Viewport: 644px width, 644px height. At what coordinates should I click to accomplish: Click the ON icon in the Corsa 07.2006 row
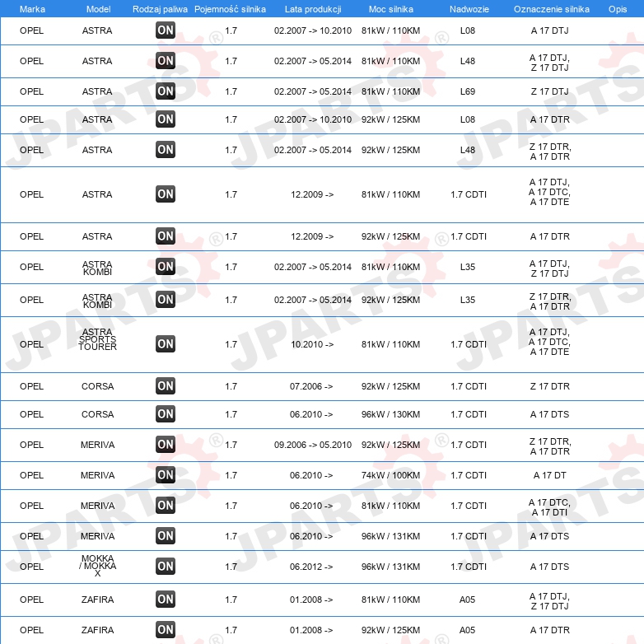[x=166, y=386]
